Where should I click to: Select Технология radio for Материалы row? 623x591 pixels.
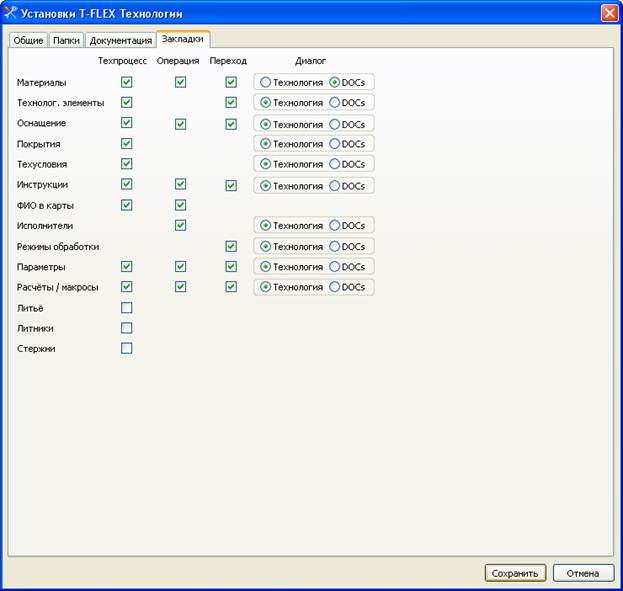[266, 82]
